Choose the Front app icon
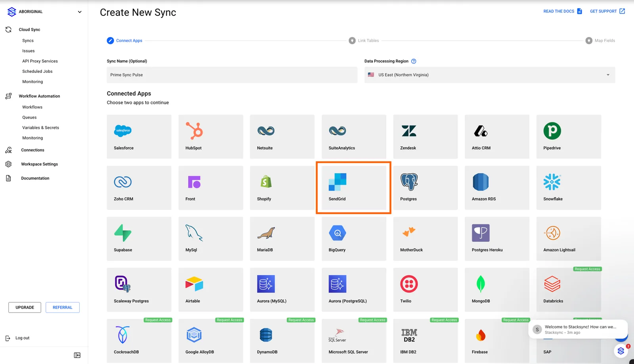The height and width of the screenshot is (364, 634). coord(194,182)
